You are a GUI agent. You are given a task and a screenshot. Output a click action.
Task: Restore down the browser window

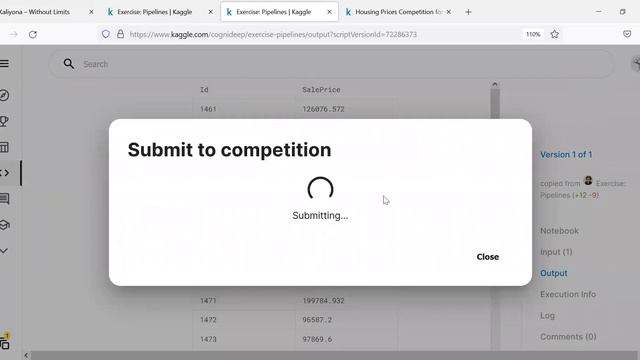pyautogui.click(x=622, y=12)
